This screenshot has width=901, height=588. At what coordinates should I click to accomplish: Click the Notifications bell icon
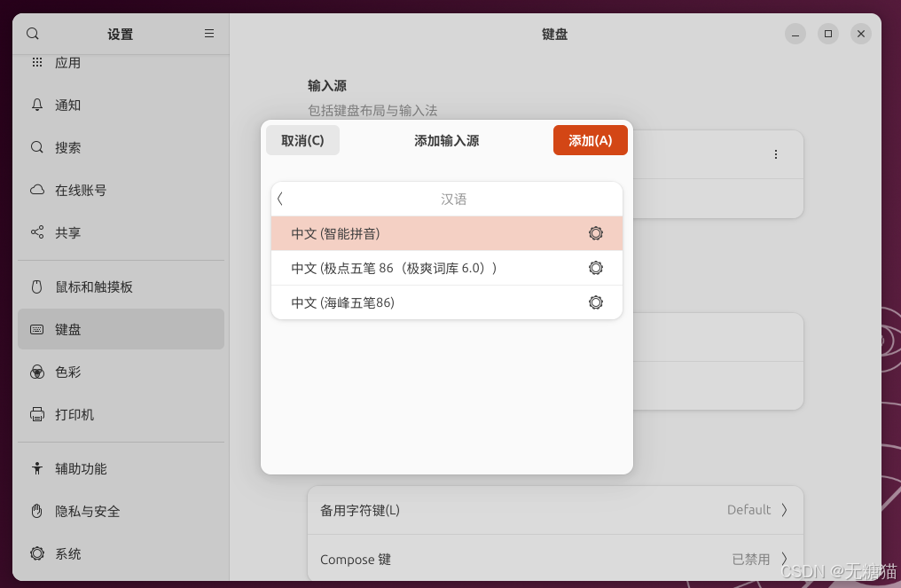pyautogui.click(x=36, y=105)
